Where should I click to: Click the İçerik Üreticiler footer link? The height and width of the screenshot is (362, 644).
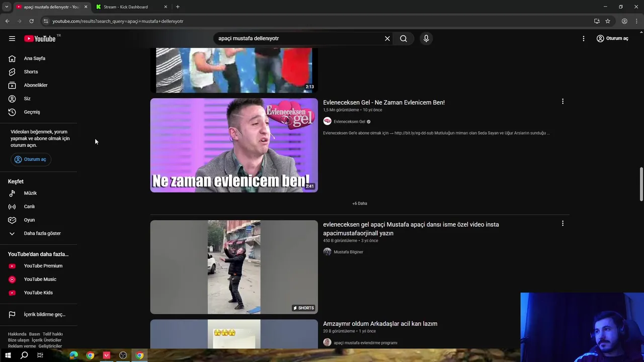coord(46,340)
